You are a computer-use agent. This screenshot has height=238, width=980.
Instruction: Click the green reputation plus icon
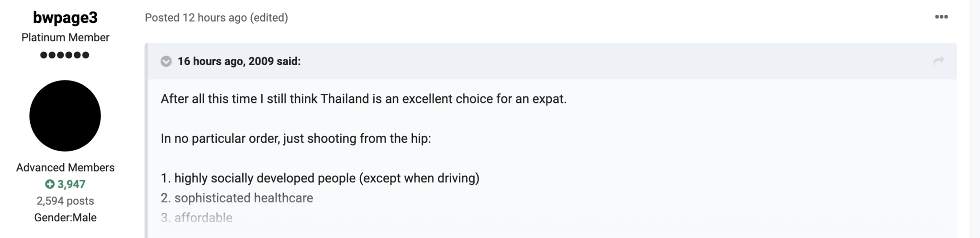coord(50,184)
